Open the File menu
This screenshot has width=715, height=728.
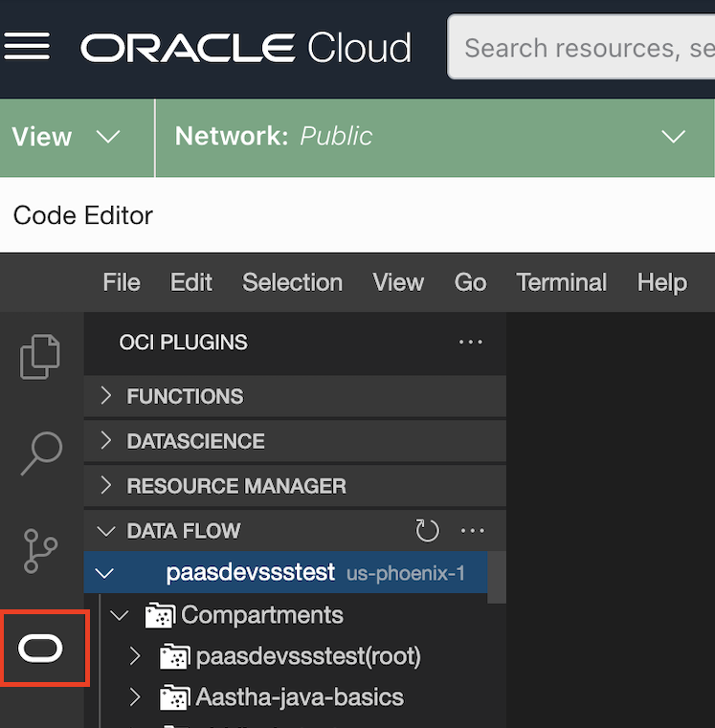122,282
